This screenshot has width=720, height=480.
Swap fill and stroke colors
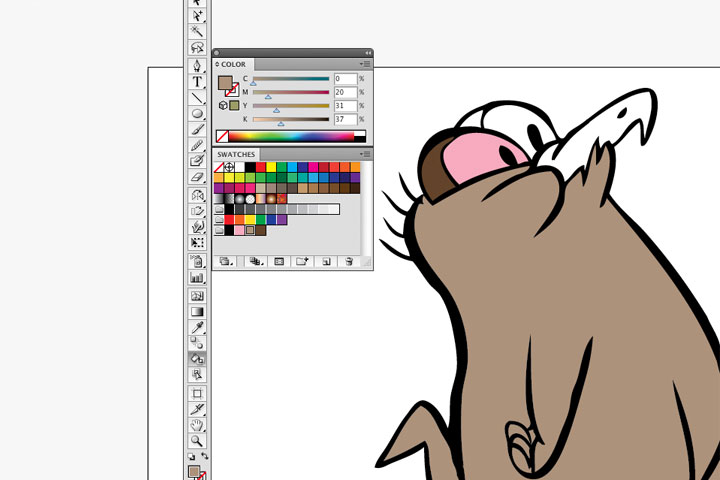click(204, 457)
